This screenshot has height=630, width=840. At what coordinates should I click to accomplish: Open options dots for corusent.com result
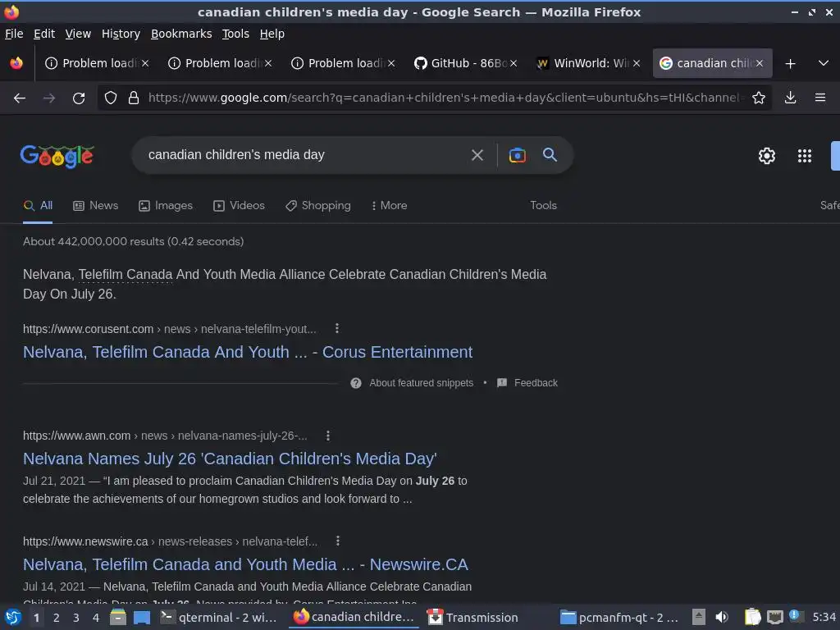coord(337,328)
